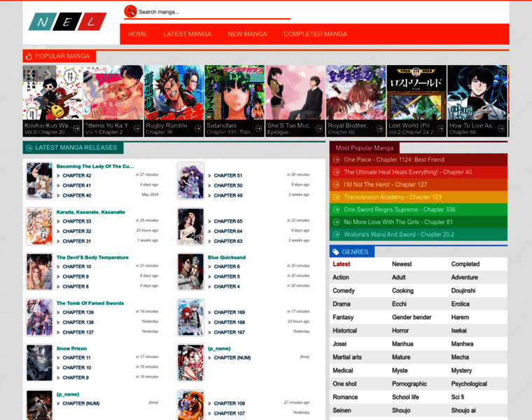Open the Completed Manga menu item
The width and height of the screenshot is (532, 420).
coord(315,34)
